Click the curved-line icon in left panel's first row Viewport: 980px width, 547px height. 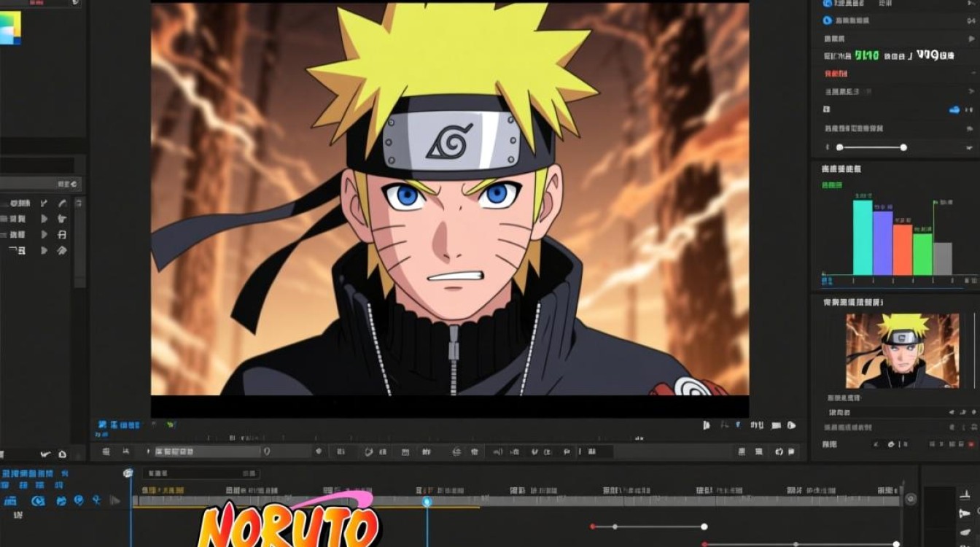click(x=63, y=203)
